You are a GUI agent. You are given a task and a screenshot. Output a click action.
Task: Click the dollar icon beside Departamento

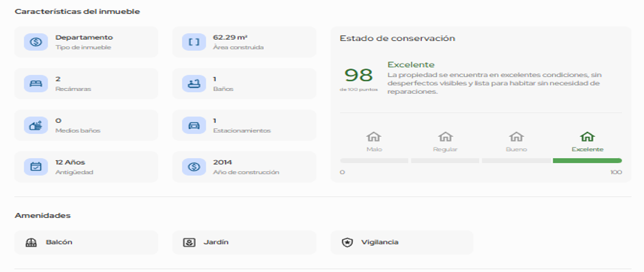pyautogui.click(x=36, y=42)
